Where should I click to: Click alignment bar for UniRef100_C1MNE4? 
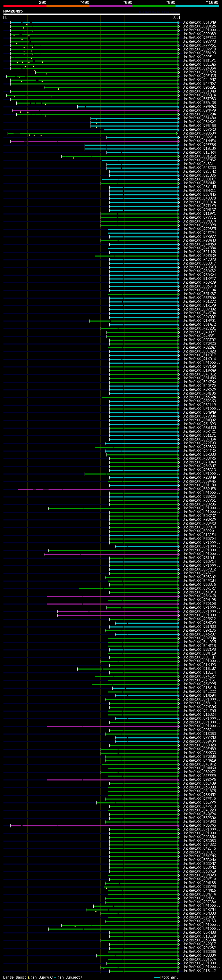coord(95,141)
